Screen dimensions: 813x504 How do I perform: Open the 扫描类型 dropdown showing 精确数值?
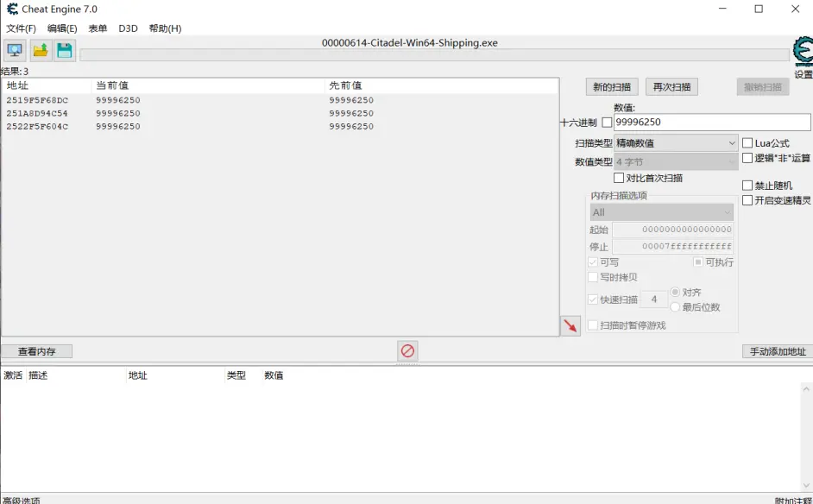click(675, 143)
